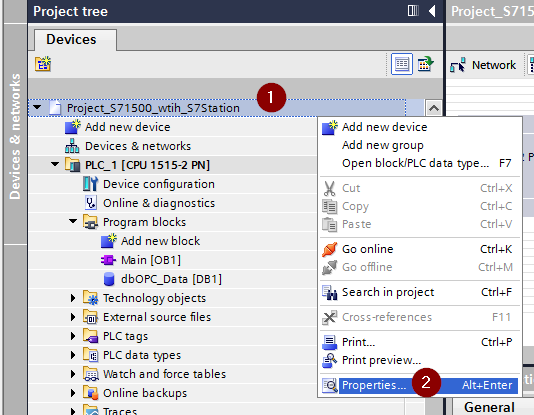Click the PLC data types folder icon
Image resolution: width=534 pixels, height=415 pixels.
pyautogui.click(x=91, y=355)
